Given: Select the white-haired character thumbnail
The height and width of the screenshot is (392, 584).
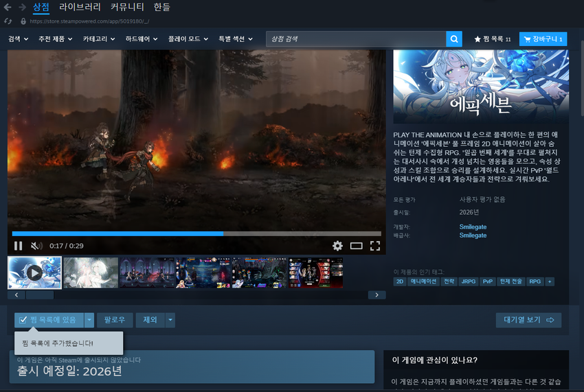Looking at the screenshot, I should (x=91, y=273).
